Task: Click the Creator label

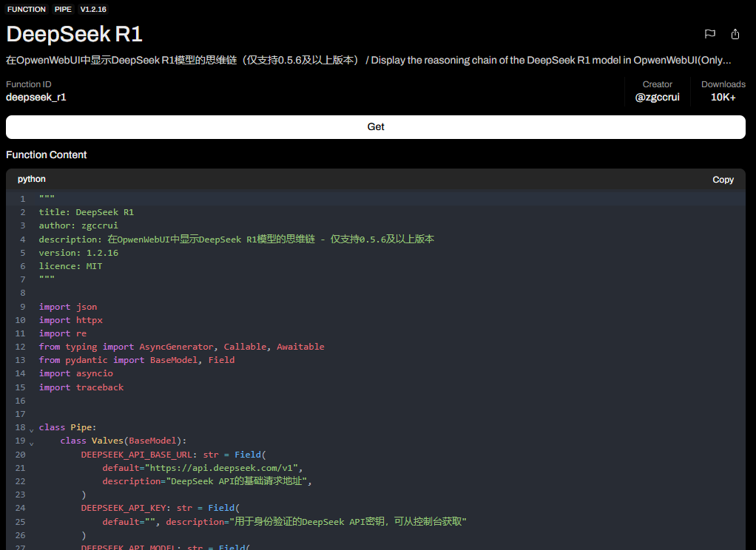Action: click(657, 84)
